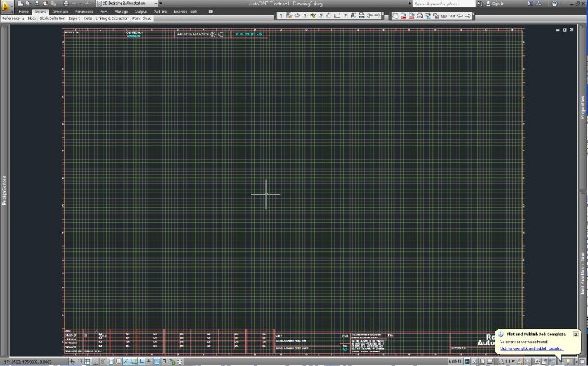Close the Plot and Publish notification balloon
The image size is (588, 366).
pyautogui.click(x=576, y=334)
